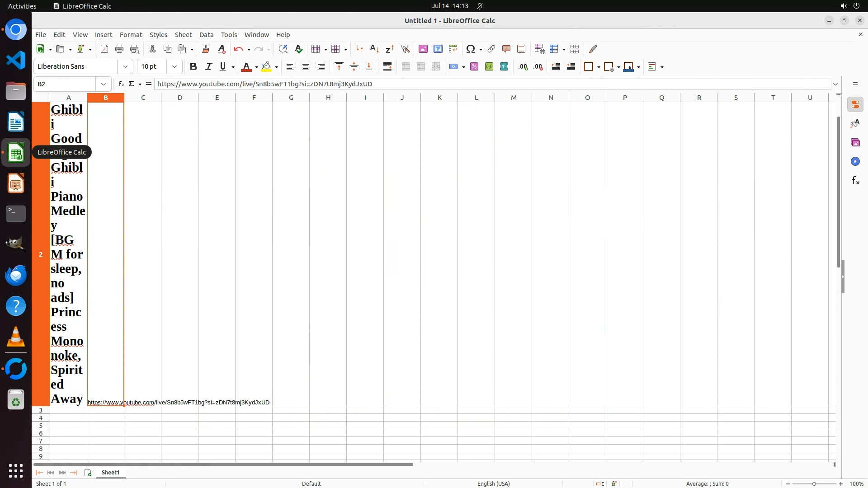Image resolution: width=868 pixels, height=488 pixels.
Task: Open the Data menu
Action: pos(206,35)
